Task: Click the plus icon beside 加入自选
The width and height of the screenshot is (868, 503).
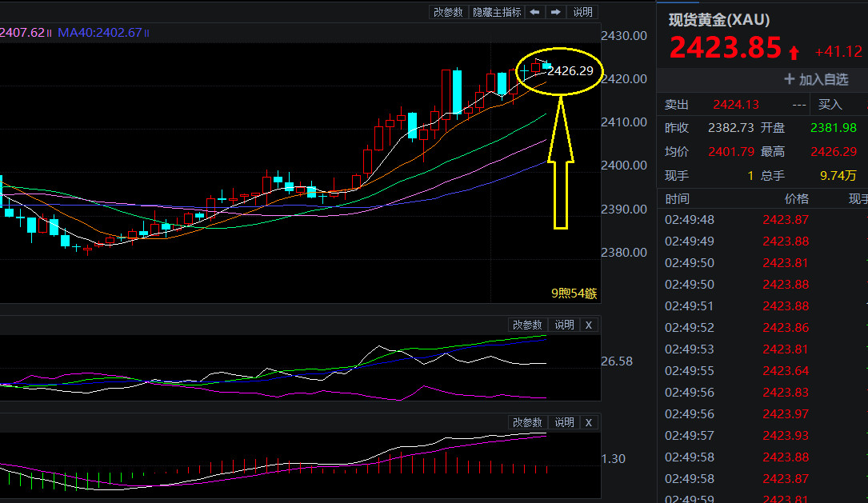Action: [x=790, y=79]
